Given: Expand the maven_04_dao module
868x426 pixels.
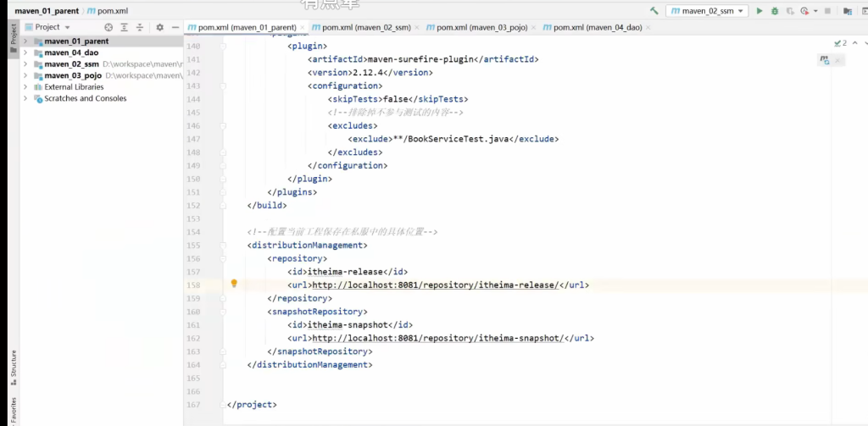Looking at the screenshot, I should coord(25,53).
